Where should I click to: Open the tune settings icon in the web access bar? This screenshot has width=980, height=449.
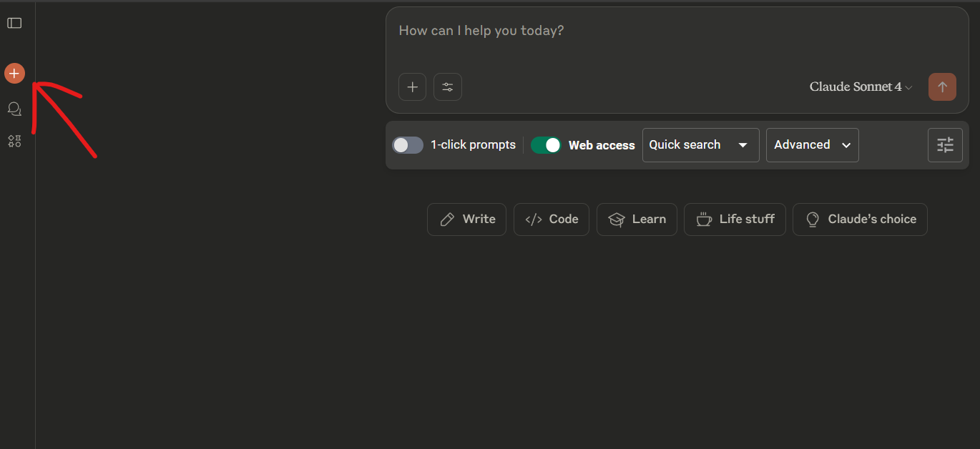coord(945,145)
